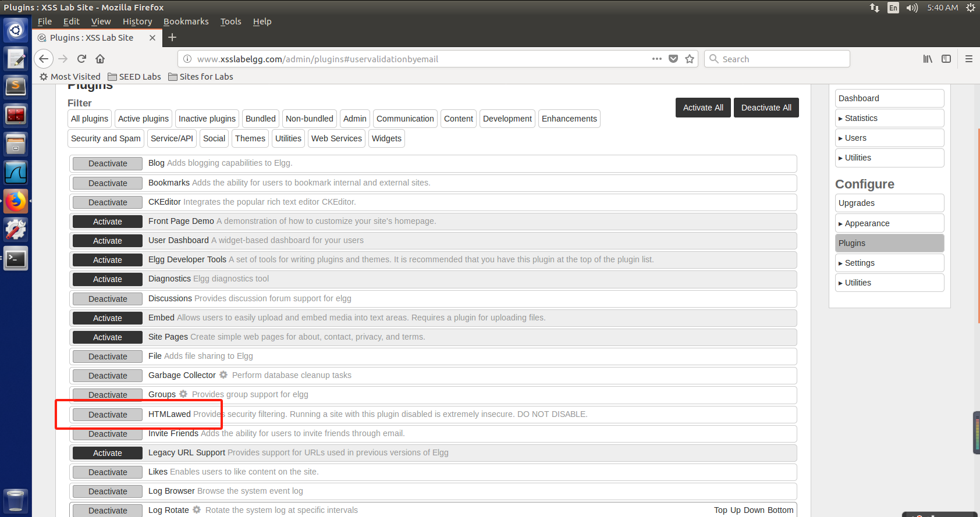The height and width of the screenshot is (517, 980).
Task: Click the Activate All button
Action: pyautogui.click(x=703, y=108)
